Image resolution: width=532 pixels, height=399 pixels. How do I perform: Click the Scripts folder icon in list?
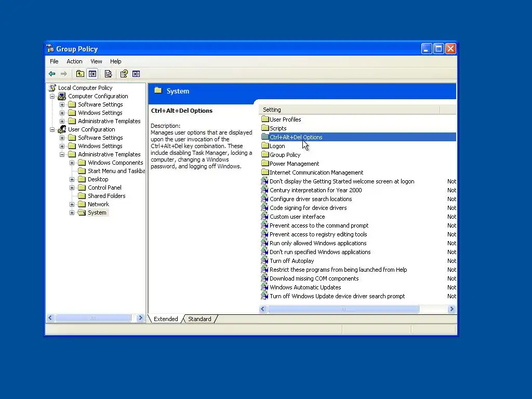[x=265, y=128]
